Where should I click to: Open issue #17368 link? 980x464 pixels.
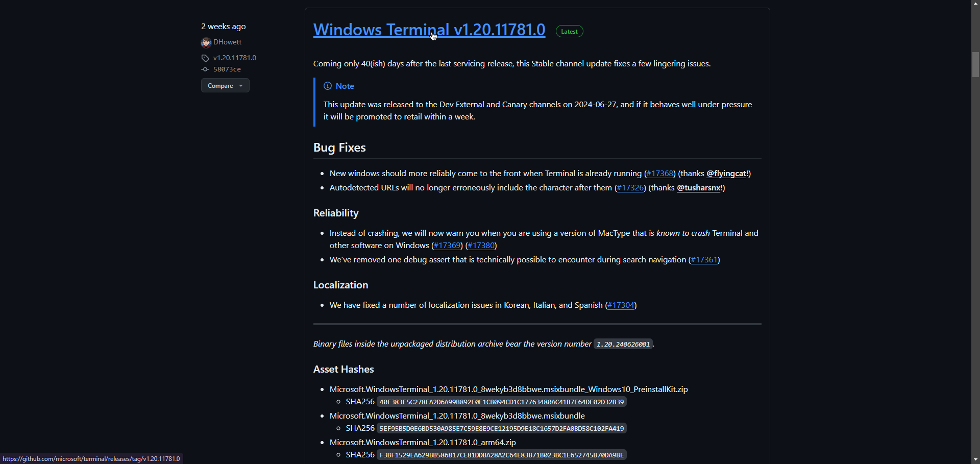click(x=660, y=174)
